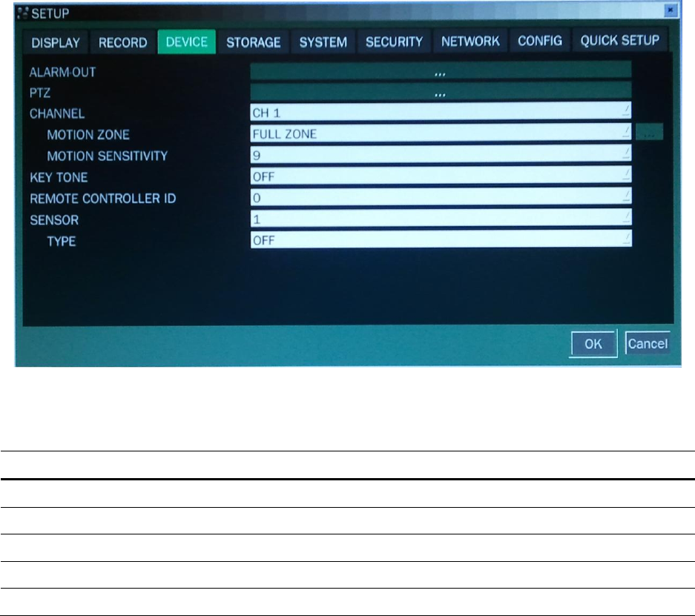Click the MOTION ZONE label

[88, 135]
